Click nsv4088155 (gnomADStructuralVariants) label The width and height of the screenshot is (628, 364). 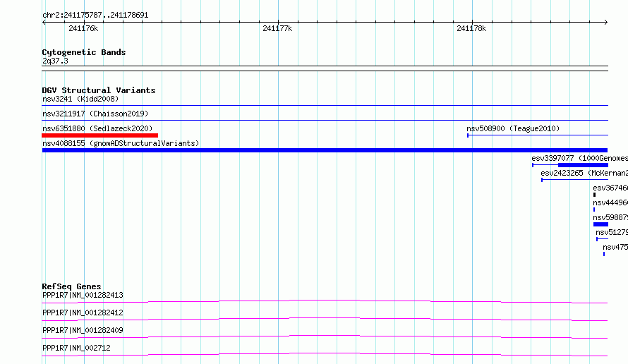click(121, 143)
